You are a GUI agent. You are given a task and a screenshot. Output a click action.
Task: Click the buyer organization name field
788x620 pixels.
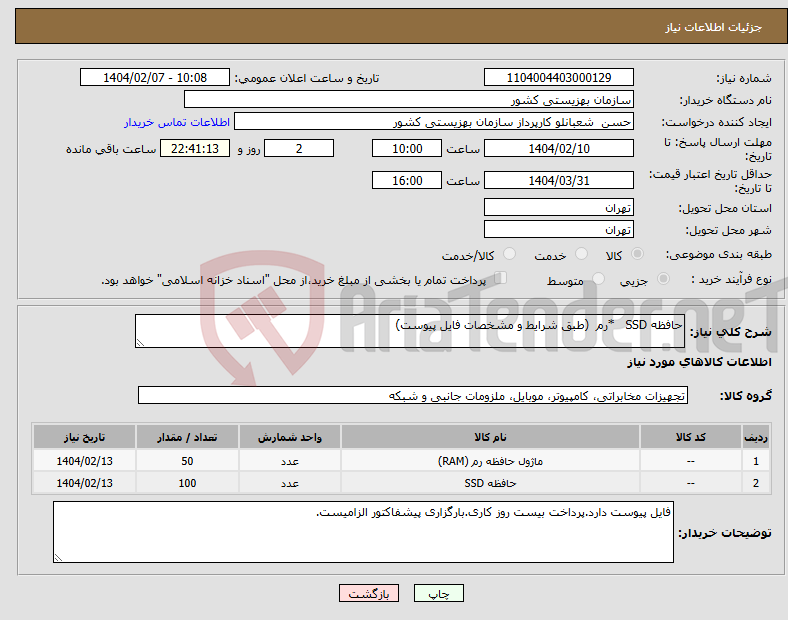(409, 99)
